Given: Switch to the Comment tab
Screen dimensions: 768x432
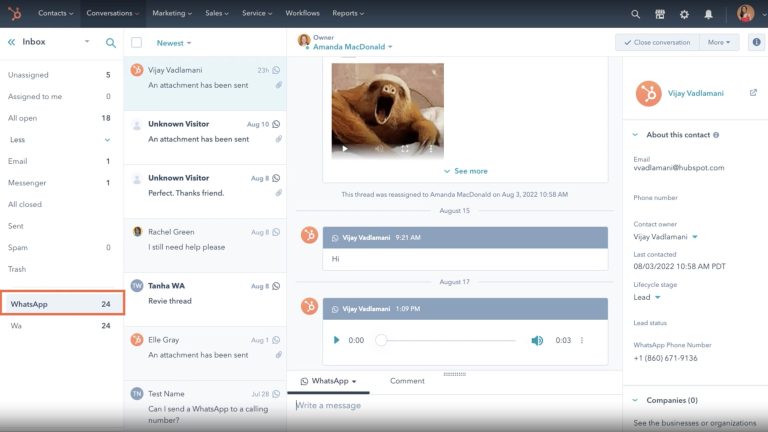Looking at the screenshot, I should coord(407,381).
